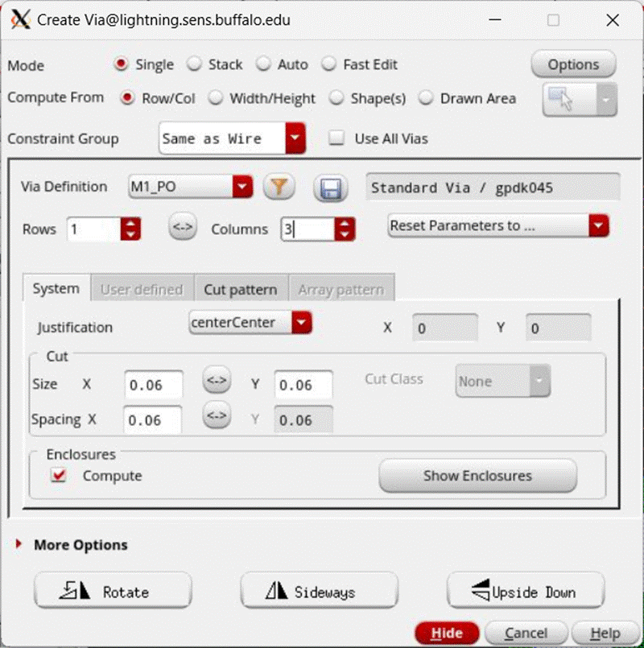The height and width of the screenshot is (648, 644).
Task: Enable the Use All Vias checkbox
Action: tap(336, 138)
